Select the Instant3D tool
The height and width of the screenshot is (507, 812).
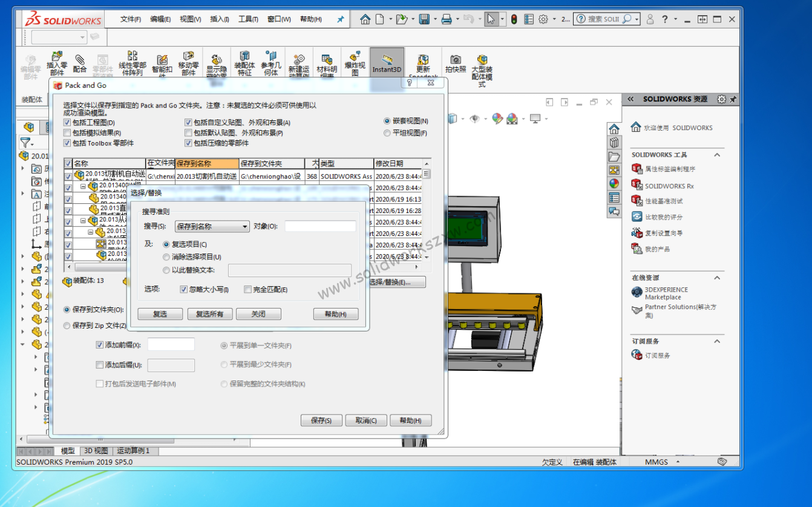point(386,63)
